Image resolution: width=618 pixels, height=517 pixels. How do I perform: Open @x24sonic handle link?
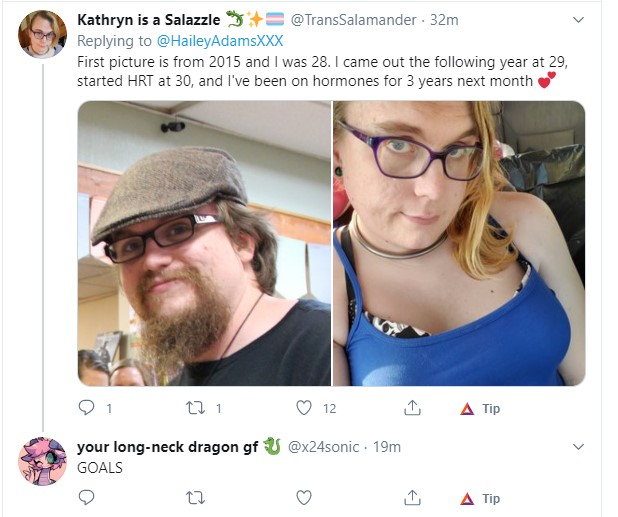tap(324, 447)
